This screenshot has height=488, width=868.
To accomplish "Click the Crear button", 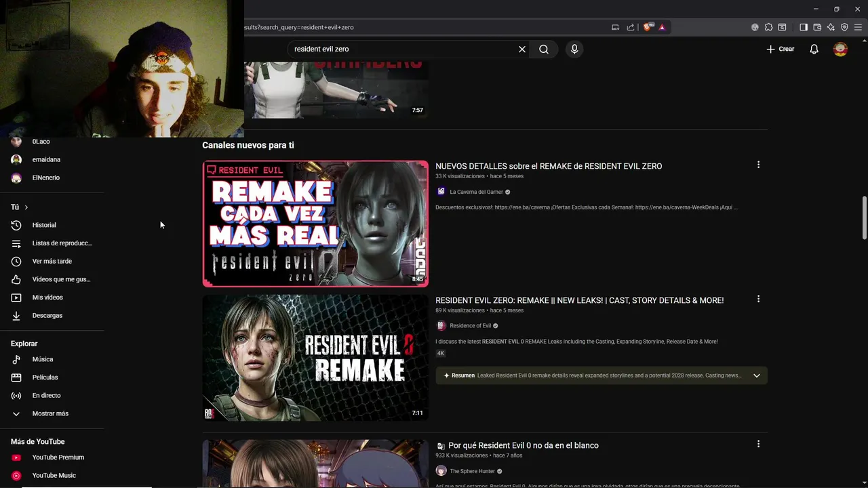I will 781,49.
